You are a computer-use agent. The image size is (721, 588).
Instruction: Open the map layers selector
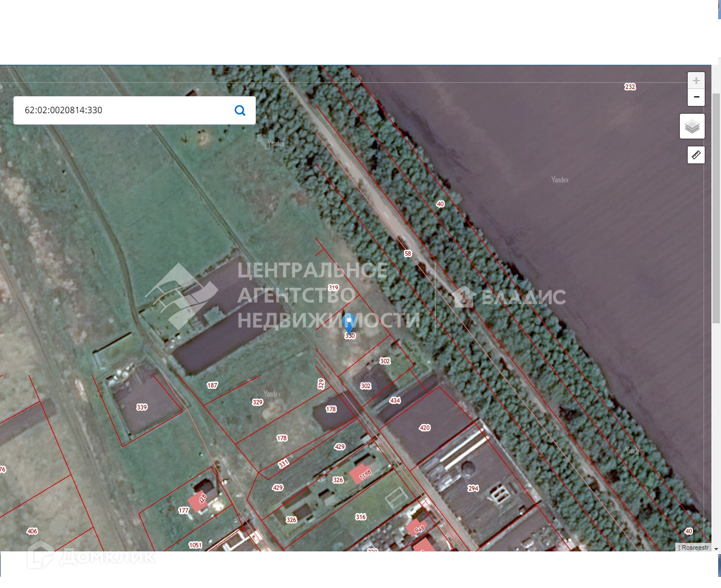[x=692, y=126]
